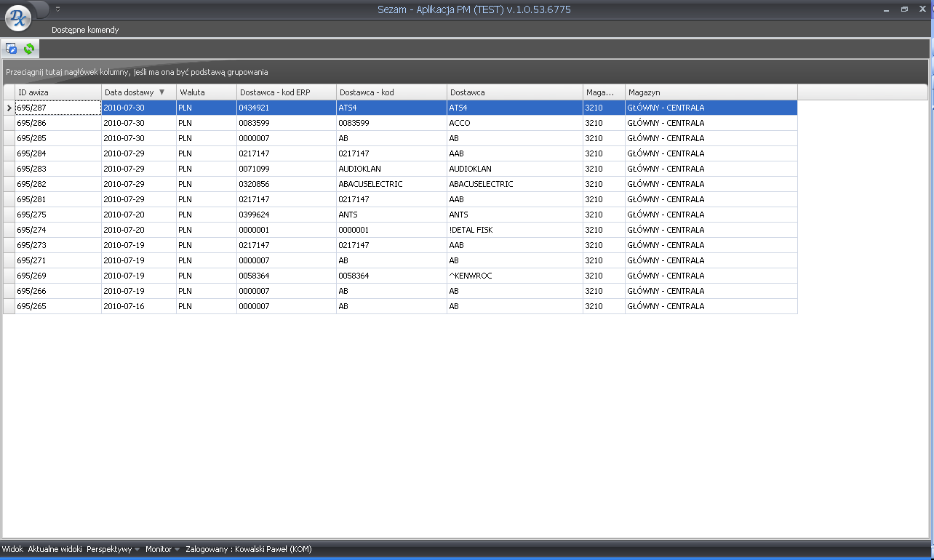The height and width of the screenshot is (560, 934).
Task: Sort by ID awiza column header
Action: [58, 92]
